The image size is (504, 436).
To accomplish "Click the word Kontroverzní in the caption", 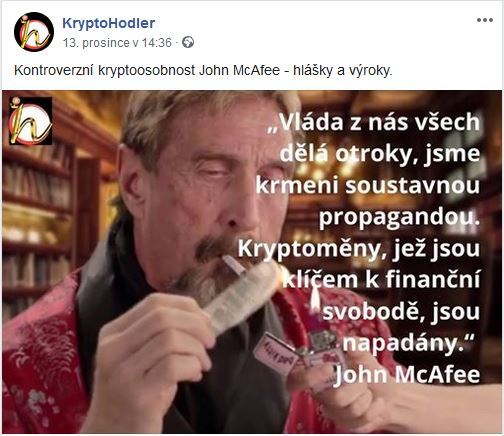I will click(x=54, y=70).
